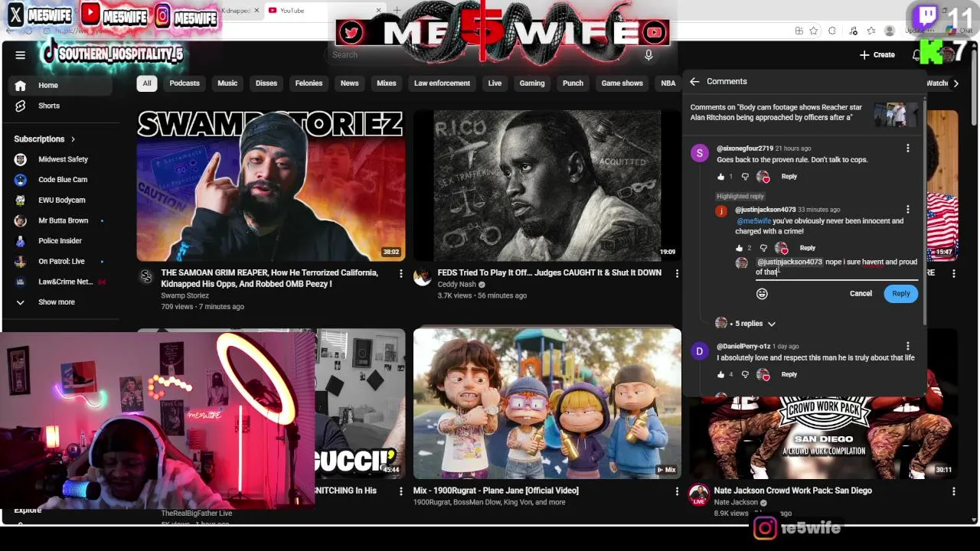980x551 pixels.
Task: Reply to the @DanielPerry-o1z comment
Action: pyautogui.click(x=789, y=374)
